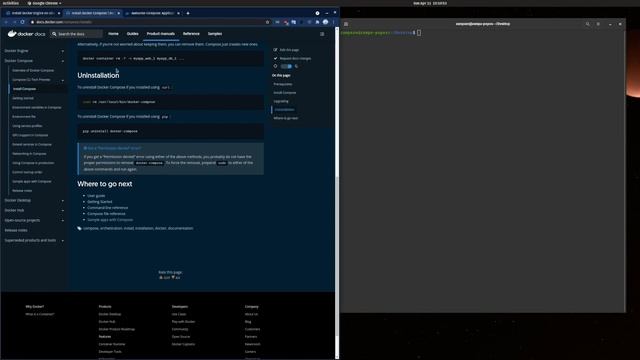Open the Samples nav tab
Screen dimensions: 640x360
click(215, 34)
